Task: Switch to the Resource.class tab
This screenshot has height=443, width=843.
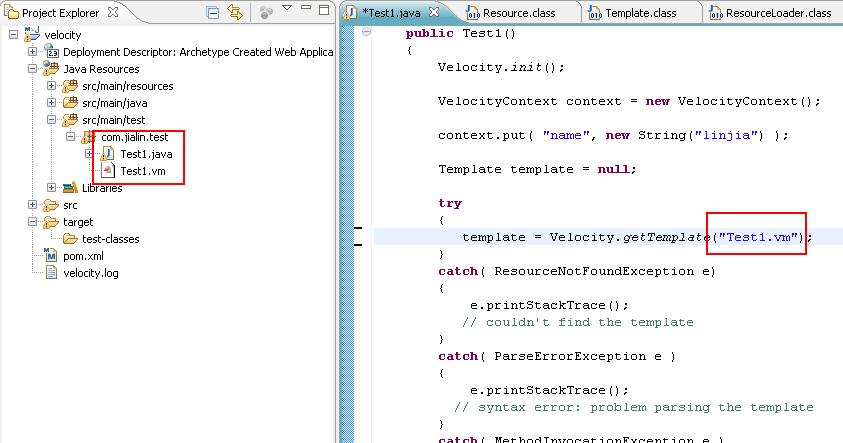Action: 519,13
